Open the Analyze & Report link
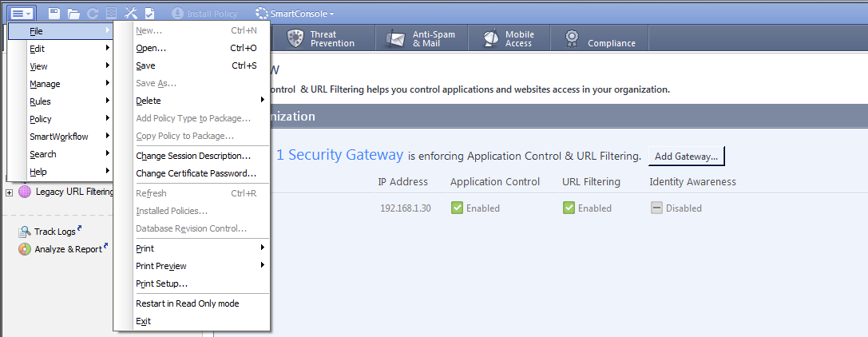This screenshot has height=337, width=868. pyautogui.click(x=69, y=249)
